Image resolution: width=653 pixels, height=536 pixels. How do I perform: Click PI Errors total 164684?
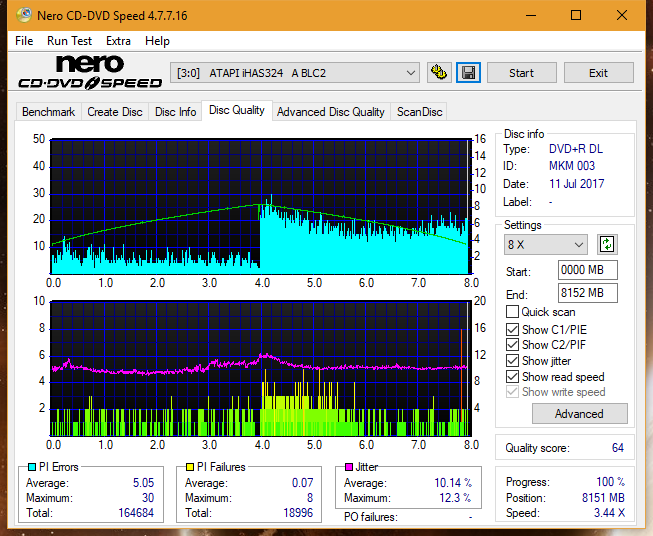136,513
